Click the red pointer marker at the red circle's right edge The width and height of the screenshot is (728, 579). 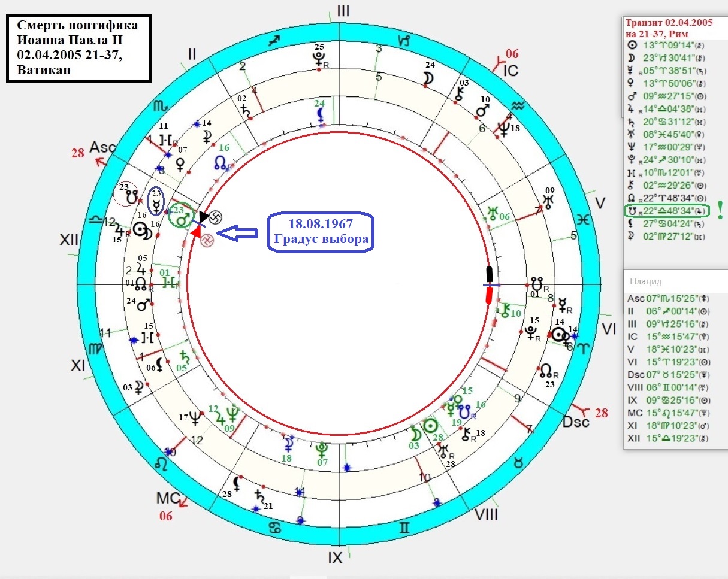click(x=488, y=295)
